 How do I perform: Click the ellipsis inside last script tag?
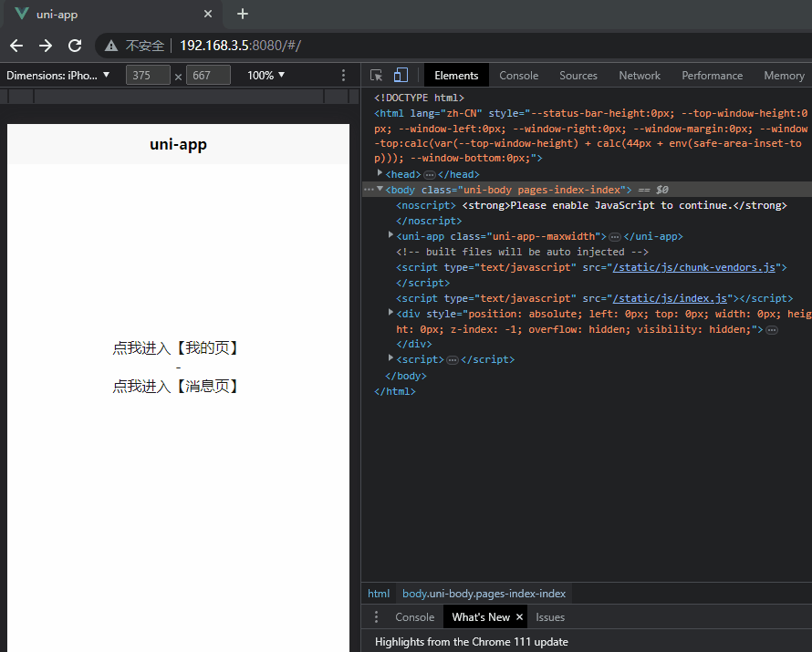click(453, 360)
